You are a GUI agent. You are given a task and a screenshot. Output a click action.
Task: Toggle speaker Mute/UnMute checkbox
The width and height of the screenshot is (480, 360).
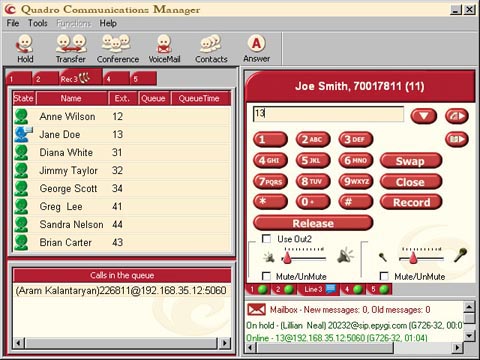pyautogui.click(x=266, y=276)
